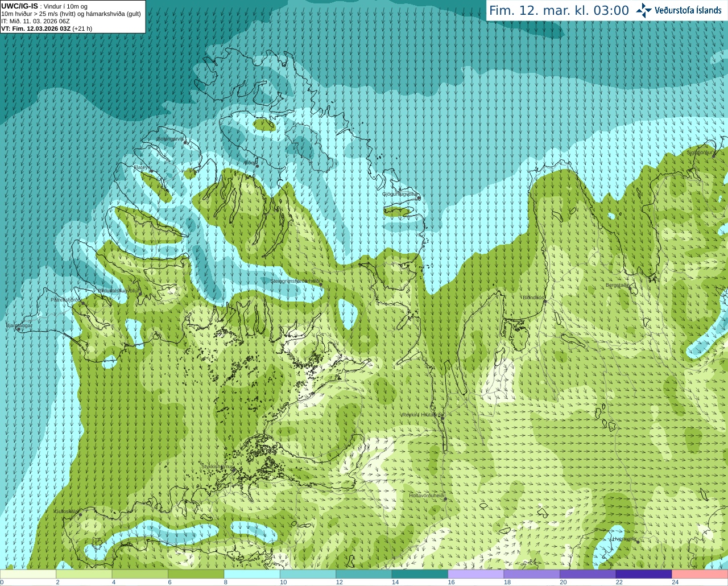The width and height of the screenshot is (728, 586).
Task: Click the Æðey station label
Action: 250,163
